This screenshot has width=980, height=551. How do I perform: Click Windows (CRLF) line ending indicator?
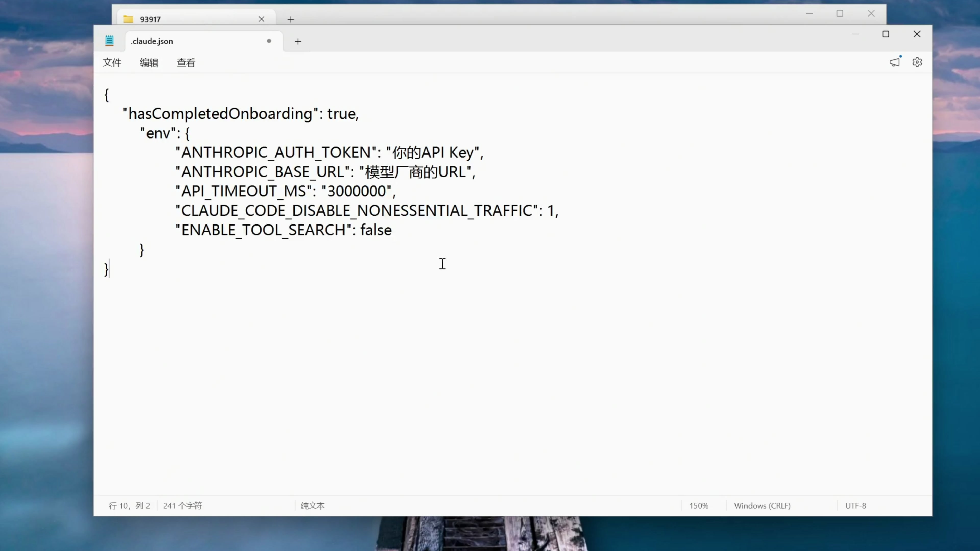762,506
